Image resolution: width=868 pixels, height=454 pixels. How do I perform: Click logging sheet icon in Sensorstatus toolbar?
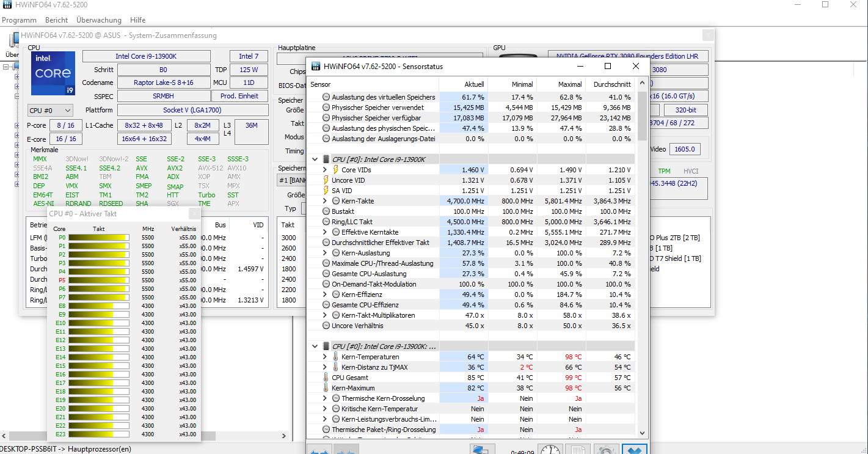[x=577, y=450]
